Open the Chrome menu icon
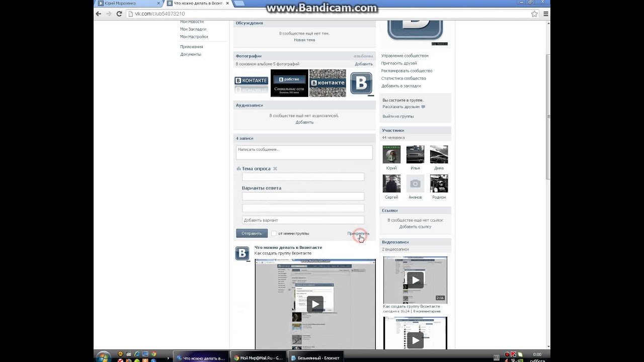This screenshot has height=362, width=644. tap(545, 14)
